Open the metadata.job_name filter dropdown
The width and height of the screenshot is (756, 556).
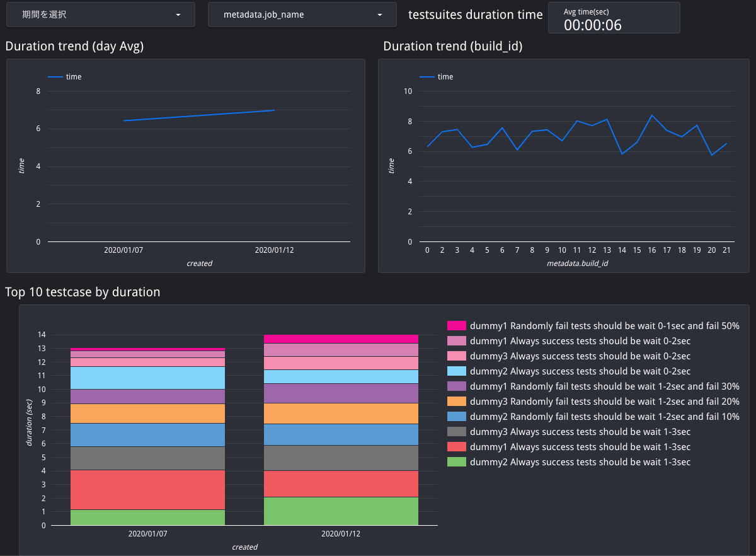coord(302,14)
